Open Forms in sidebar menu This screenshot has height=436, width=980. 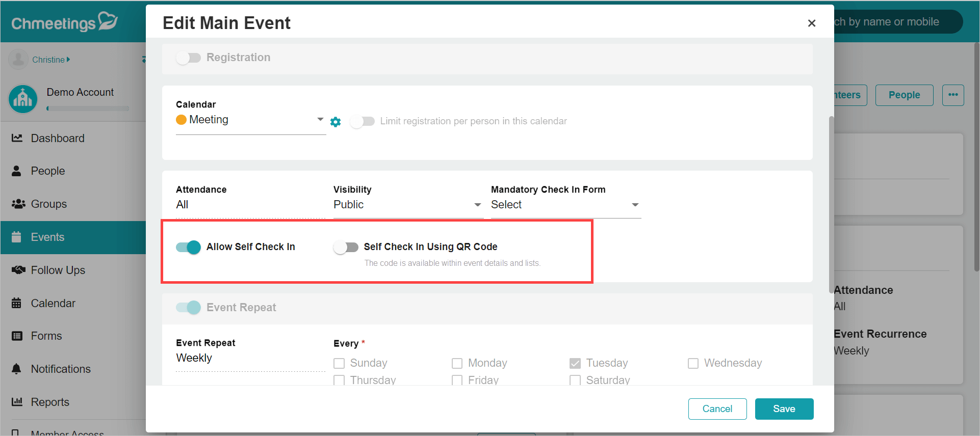point(73,336)
